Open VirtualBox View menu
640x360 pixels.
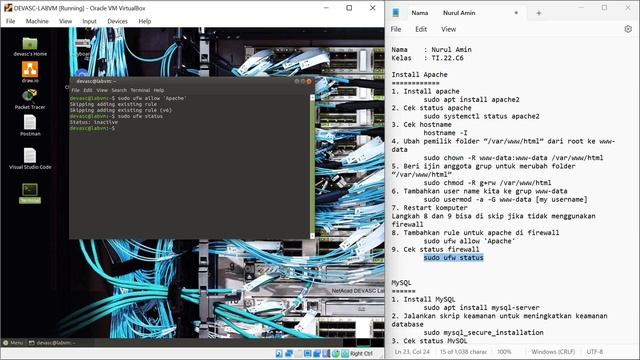point(65,21)
